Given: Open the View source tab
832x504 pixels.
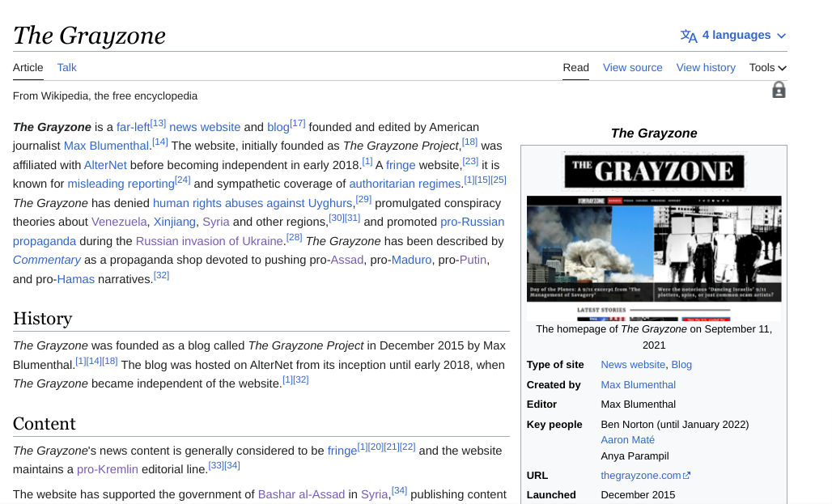Looking at the screenshot, I should (x=632, y=67).
